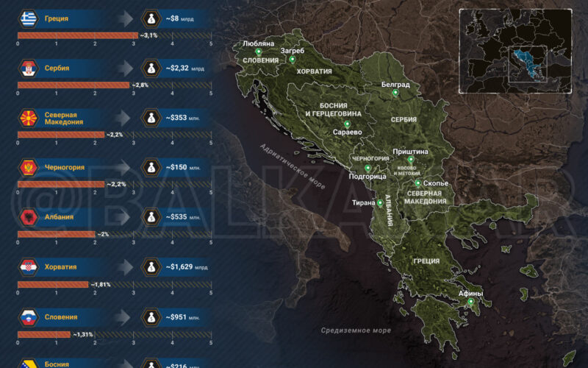This screenshot has height=368, width=588.
Task: Click the Albania flag icon
Action: (x=29, y=217)
